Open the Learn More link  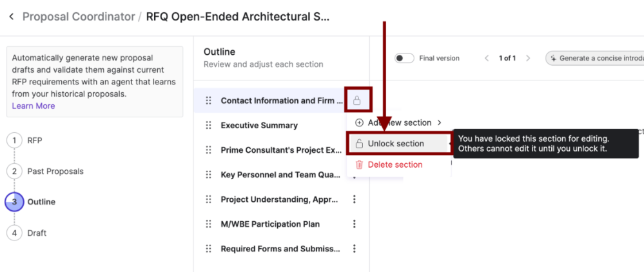click(x=34, y=106)
